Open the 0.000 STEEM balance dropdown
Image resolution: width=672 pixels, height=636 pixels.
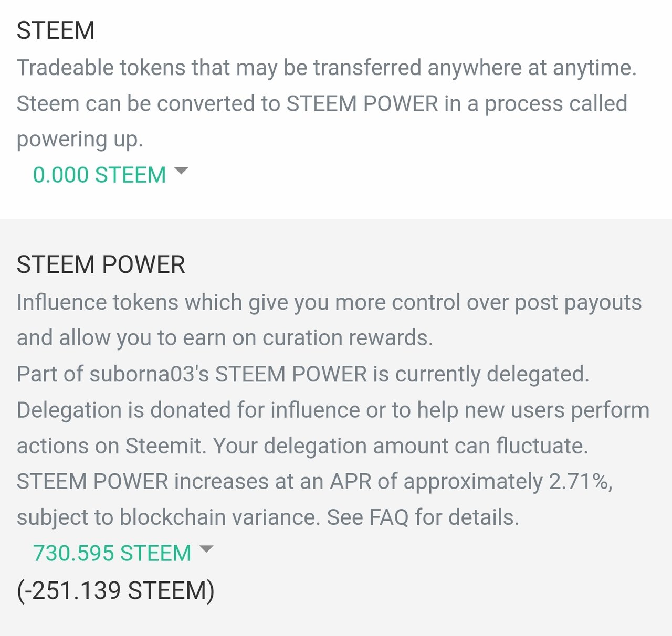[99, 175]
